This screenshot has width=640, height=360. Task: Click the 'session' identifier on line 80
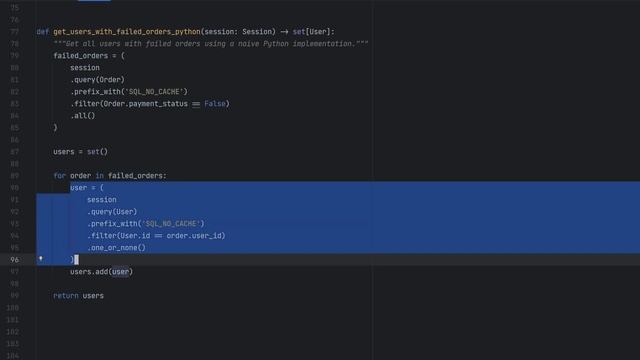pyautogui.click(x=85, y=68)
